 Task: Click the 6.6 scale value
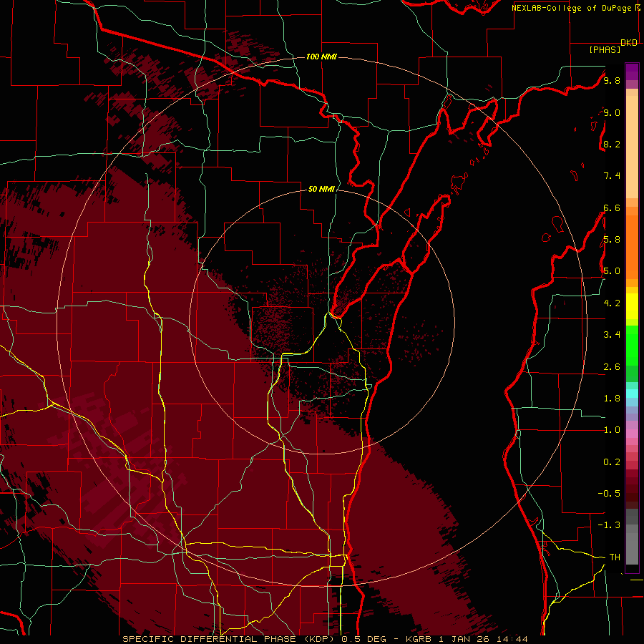point(612,208)
